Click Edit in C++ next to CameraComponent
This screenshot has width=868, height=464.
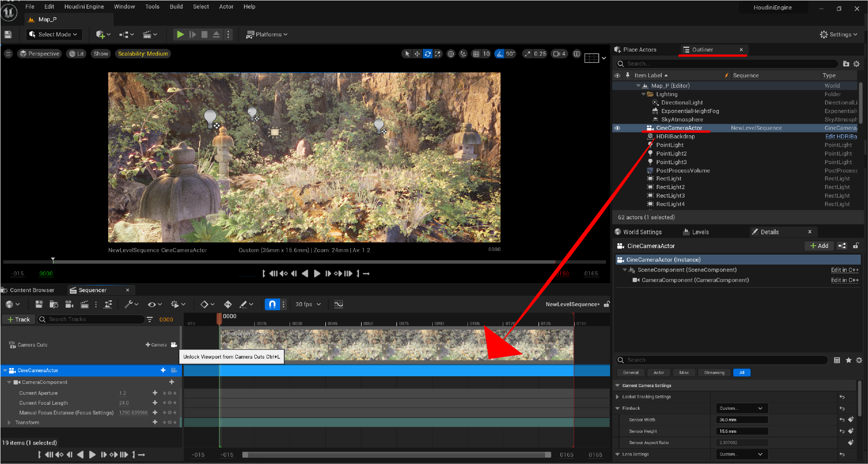pyautogui.click(x=844, y=280)
